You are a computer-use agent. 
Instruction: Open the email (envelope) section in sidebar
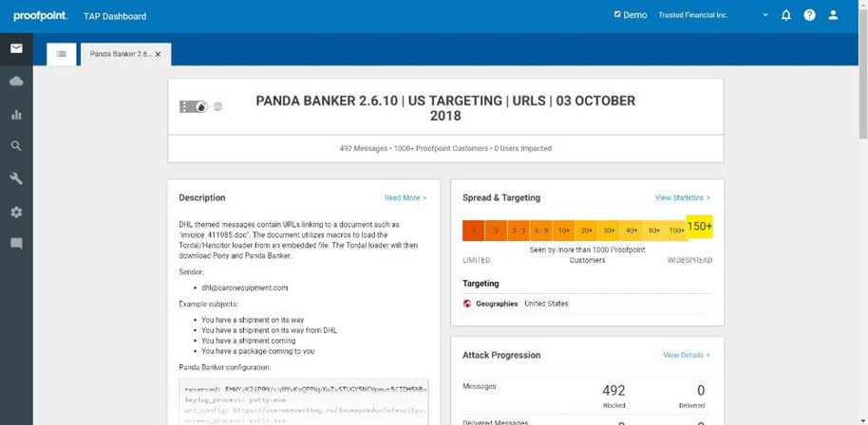[16, 48]
